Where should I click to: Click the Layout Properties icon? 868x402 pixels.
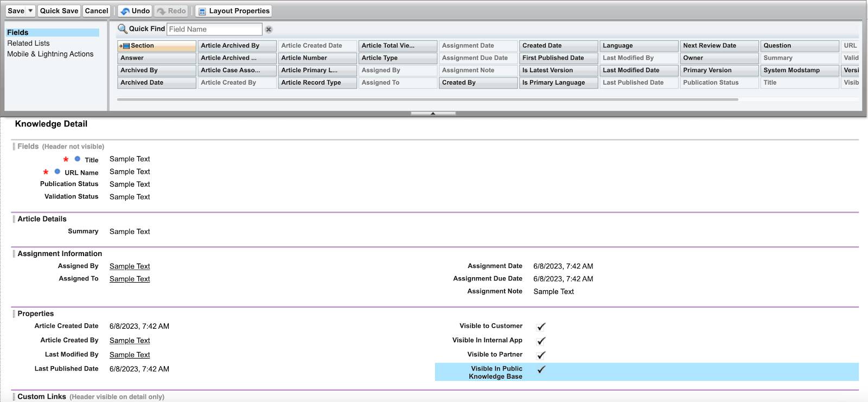tap(202, 11)
